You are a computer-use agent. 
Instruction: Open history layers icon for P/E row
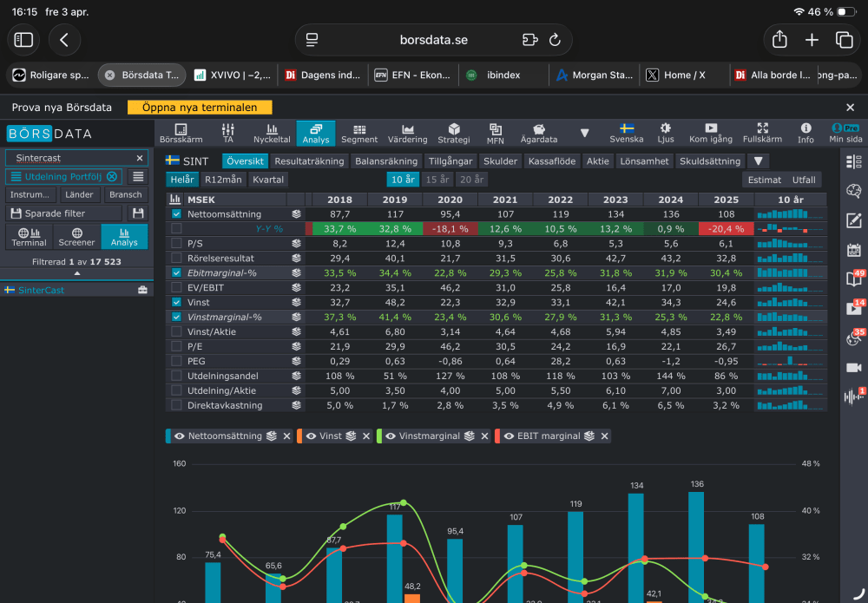point(296,346)
